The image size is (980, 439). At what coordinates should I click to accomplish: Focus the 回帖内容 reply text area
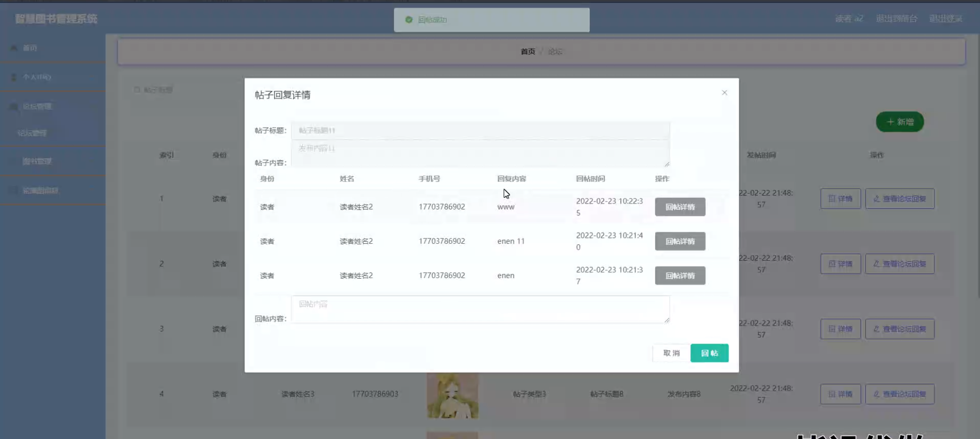pos(480,309)
